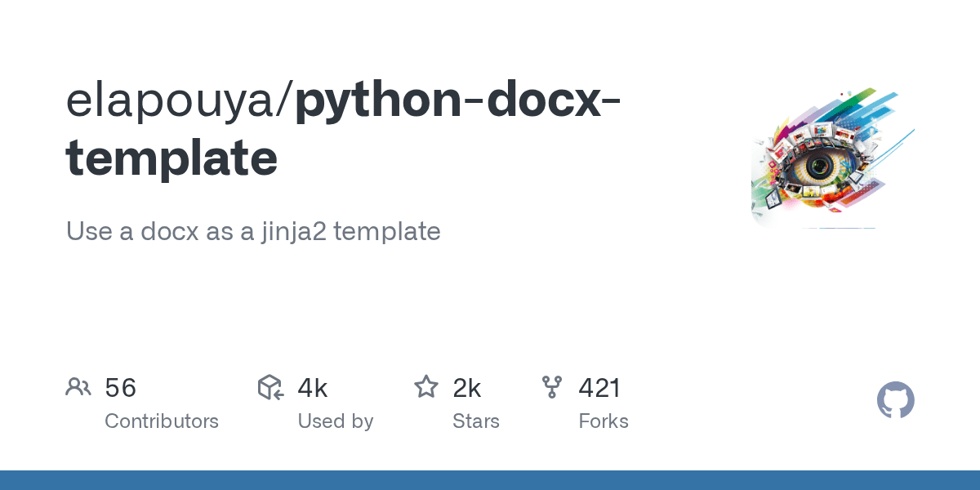980x490 pixels.
Task: Select the 'Forks' label
Action: 604,421
